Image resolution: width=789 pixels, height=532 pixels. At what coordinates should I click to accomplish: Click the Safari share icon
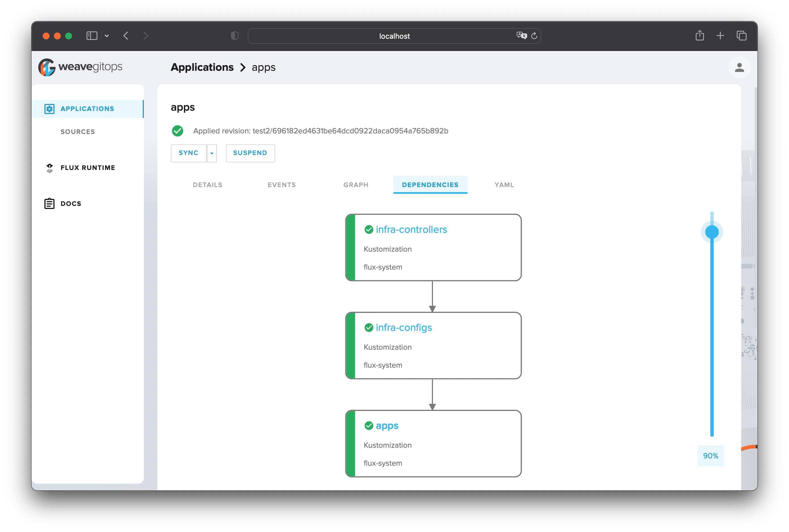point(699,36)
